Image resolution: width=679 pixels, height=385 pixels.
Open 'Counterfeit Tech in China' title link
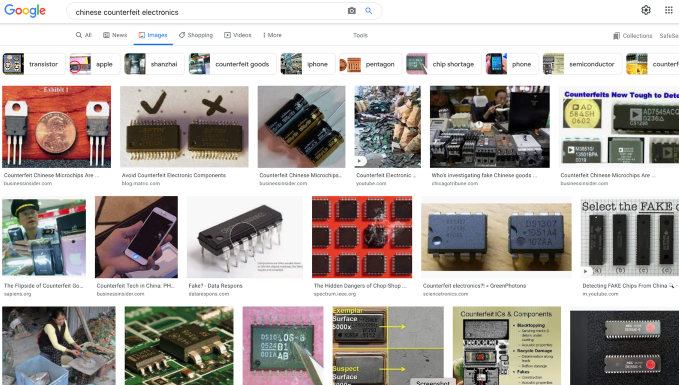pos(135,286)
